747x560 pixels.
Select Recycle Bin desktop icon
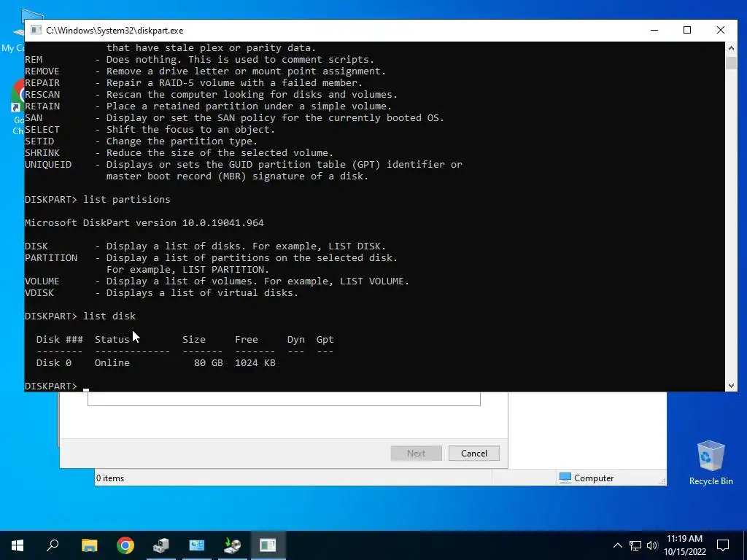(711, 463)
